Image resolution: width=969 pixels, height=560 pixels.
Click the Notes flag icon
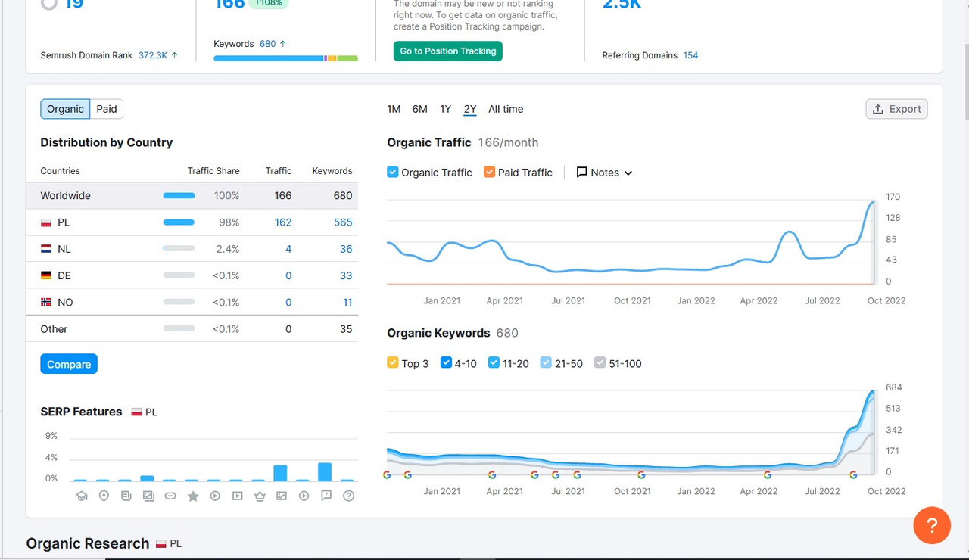coord(581,173)
